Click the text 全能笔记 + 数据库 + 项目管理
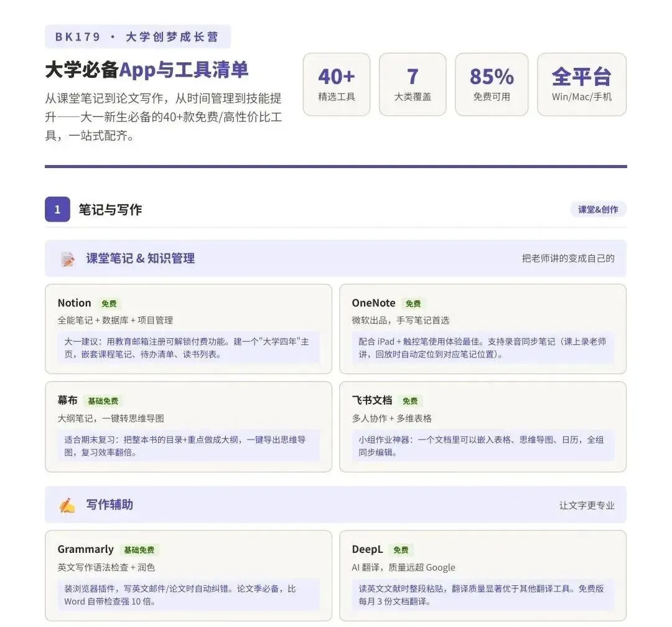 115,321
